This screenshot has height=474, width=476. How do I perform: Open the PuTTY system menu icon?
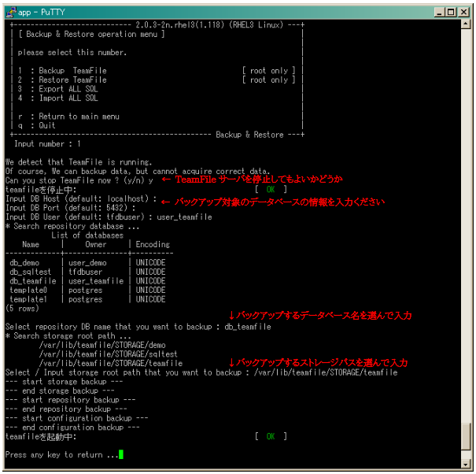click(x=9, y=11)
